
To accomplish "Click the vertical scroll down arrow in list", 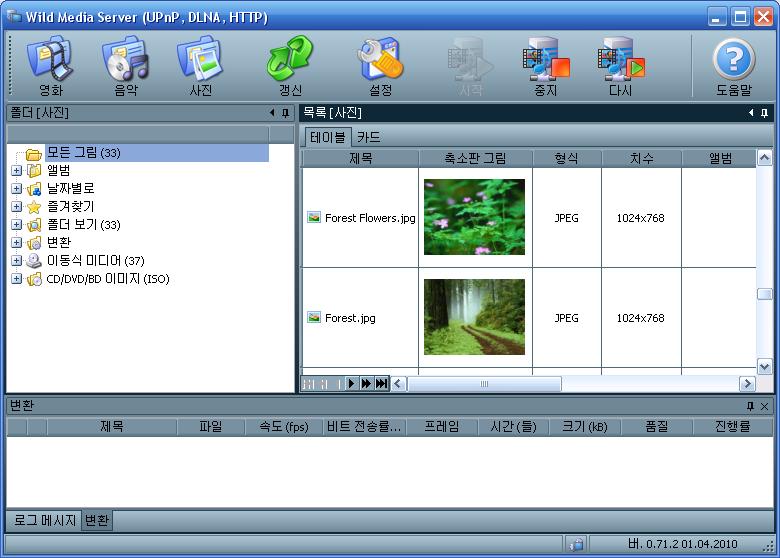I will pyautogui.click(x=764, y=367).
